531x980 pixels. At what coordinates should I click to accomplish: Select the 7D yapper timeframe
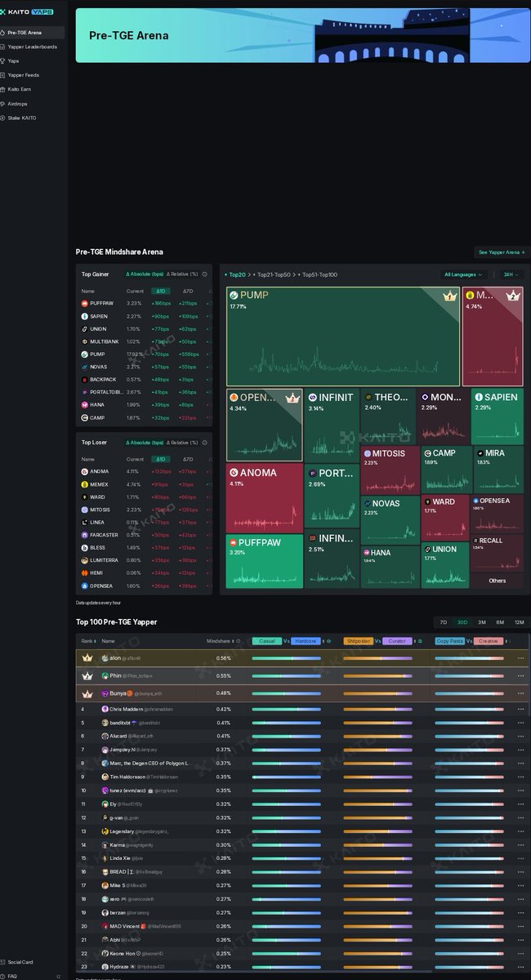click(x=444, y=622)
